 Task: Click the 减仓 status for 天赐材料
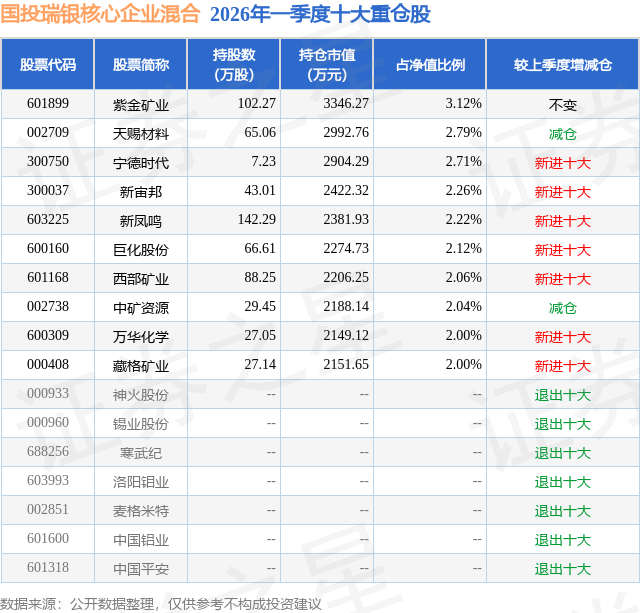click(562, 133)
